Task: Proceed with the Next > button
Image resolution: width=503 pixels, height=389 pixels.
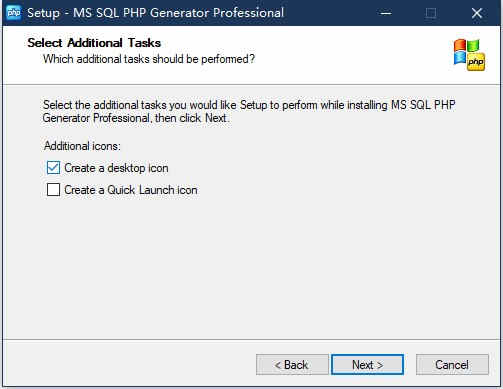Action: [x=367, y=365]
